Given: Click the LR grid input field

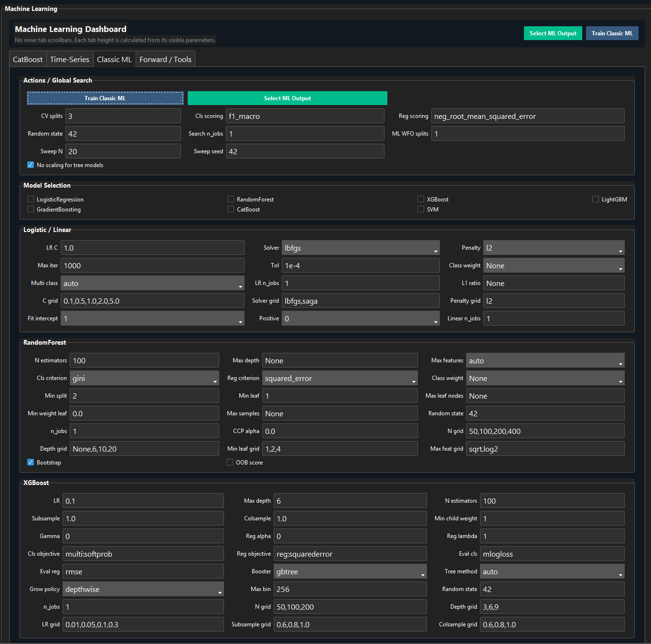Looking at the screenshot, I should 143,624.
